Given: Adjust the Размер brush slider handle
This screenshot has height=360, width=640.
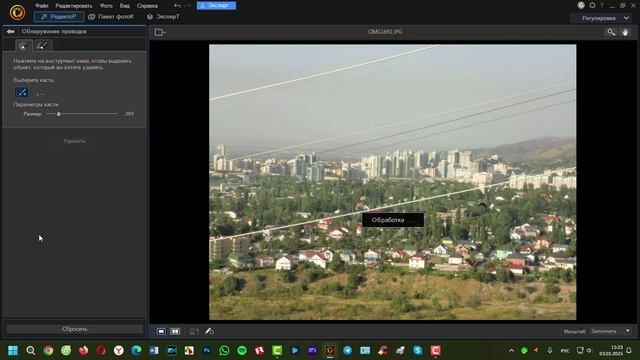Looking at the screenshot, I should [x=59, y=114].
